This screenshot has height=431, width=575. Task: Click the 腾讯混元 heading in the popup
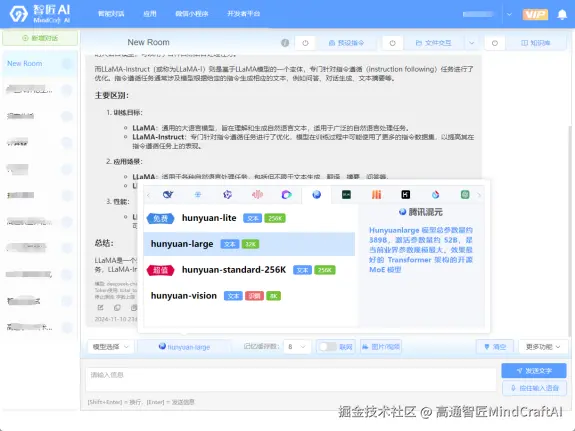coord(421,212)
